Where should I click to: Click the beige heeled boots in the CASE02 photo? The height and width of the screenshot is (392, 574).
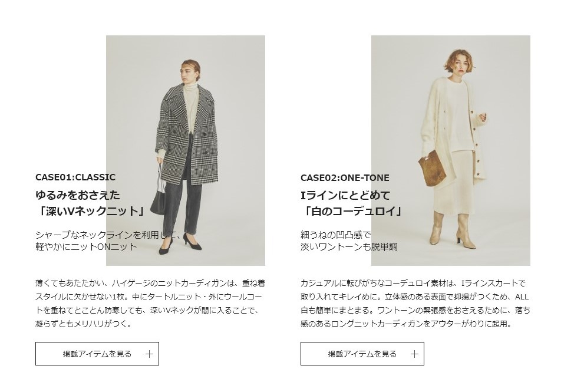452,229
